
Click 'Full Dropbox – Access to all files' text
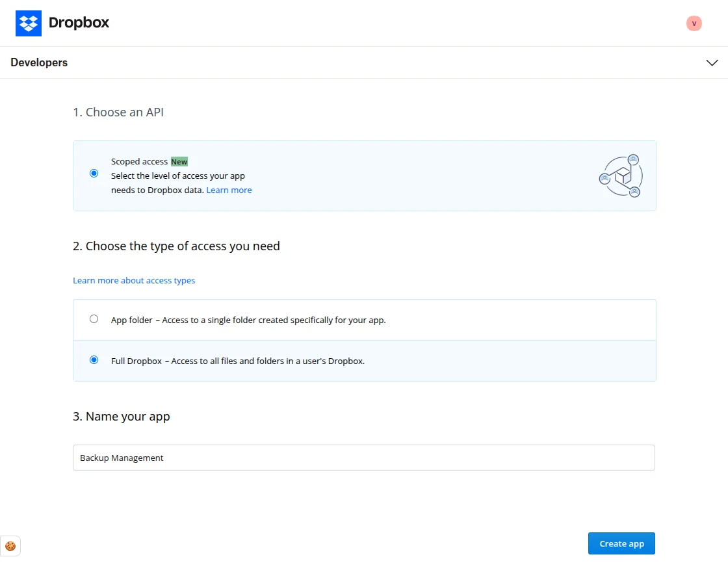pos(238,361)
